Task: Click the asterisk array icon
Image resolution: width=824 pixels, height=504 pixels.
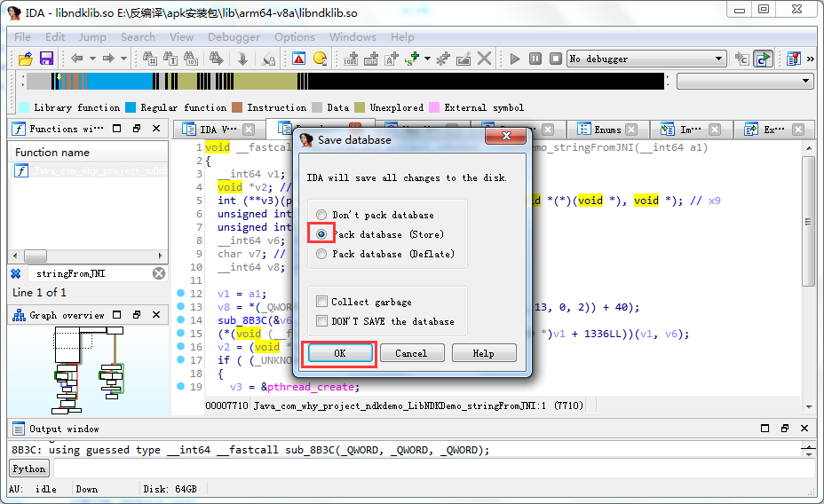Action: (442, 59)
